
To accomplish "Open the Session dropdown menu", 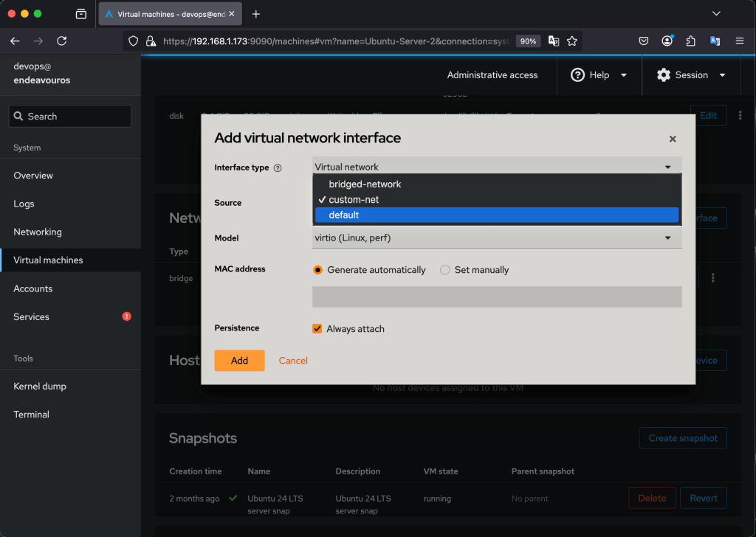I will click(691, 75).
